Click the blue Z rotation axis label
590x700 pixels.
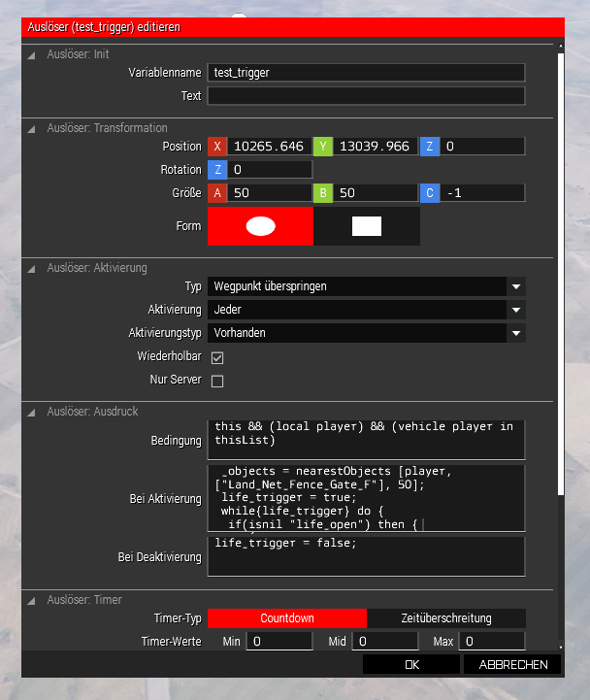[217, 170]
